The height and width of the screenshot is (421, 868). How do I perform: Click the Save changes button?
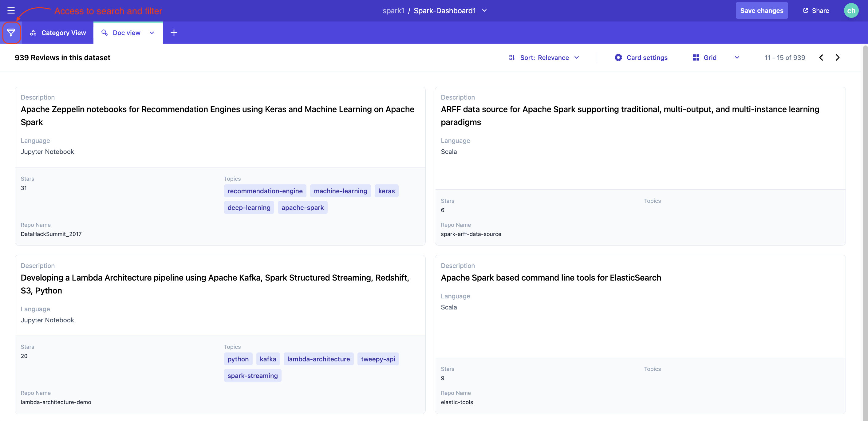tap(761, 10)
